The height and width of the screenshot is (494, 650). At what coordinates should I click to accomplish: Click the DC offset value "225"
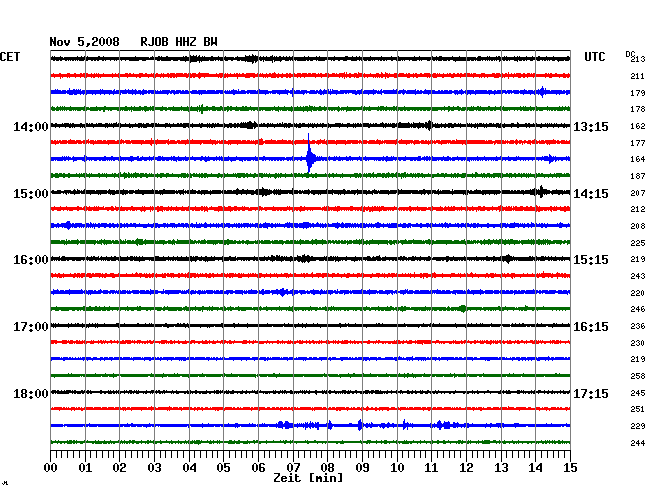[x=638, y=243]
